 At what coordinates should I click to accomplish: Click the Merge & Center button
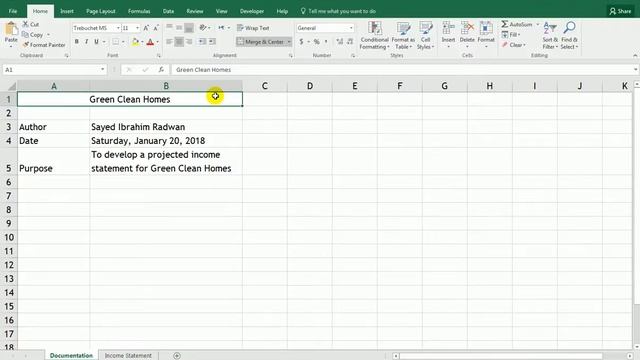click(260, 42)
